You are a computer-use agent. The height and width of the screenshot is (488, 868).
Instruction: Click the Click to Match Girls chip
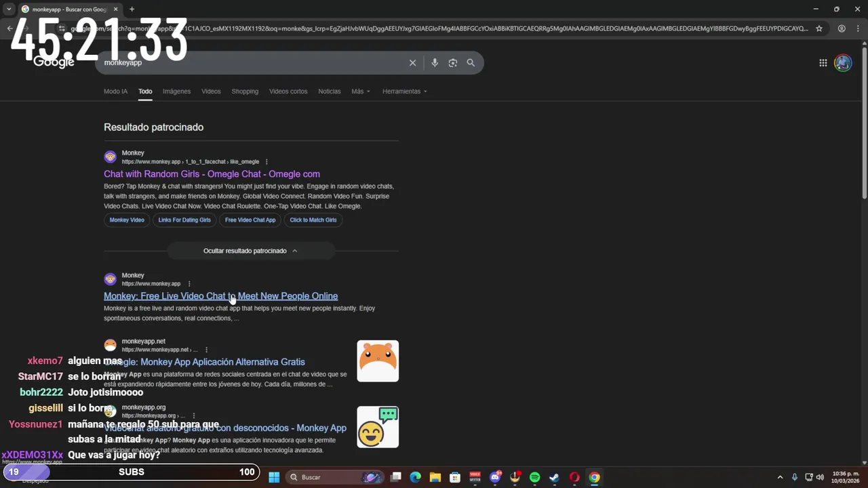point(313,220)
